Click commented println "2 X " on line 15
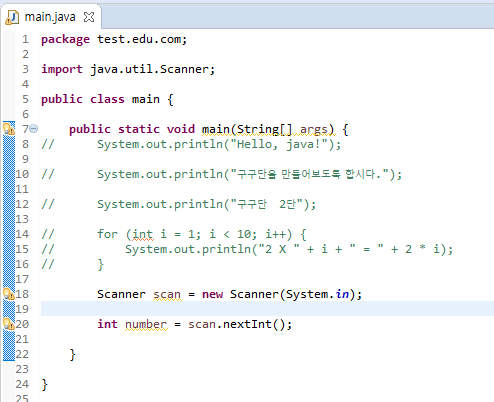 coord(289,249)
